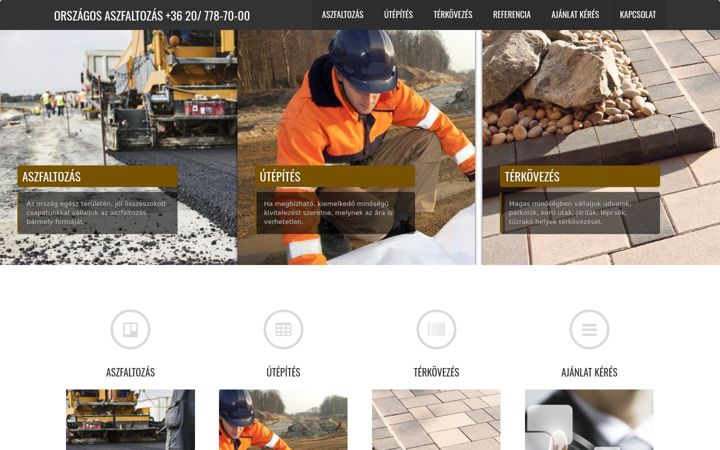The width and height of the screenshot is (720, 450).
Task: Click text 'Magas minőségben vállaljuk udvarok'
Action: coord(570,203)
